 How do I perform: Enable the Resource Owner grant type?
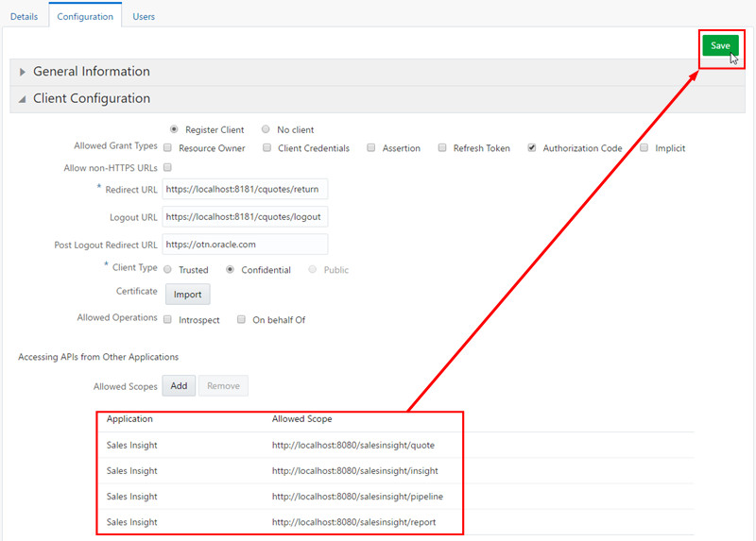point(167,147)
